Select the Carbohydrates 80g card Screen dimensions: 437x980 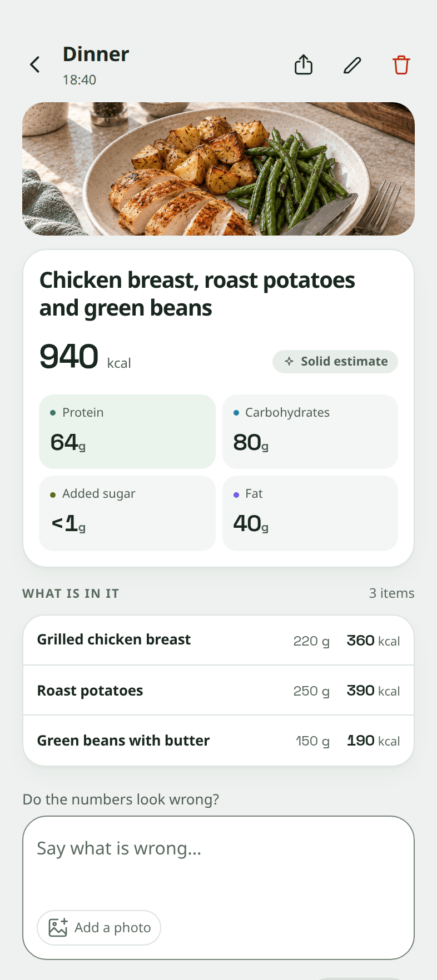(x=310, y=432)
